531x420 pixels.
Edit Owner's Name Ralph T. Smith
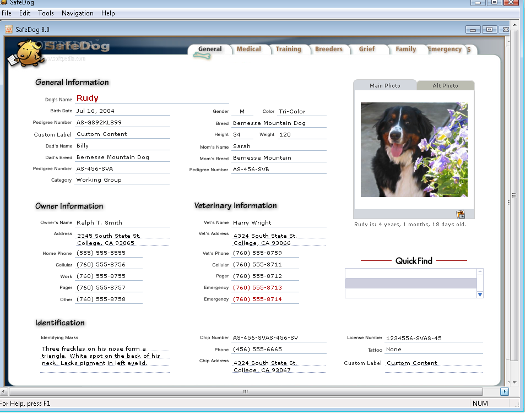click(x=122, y=223)
